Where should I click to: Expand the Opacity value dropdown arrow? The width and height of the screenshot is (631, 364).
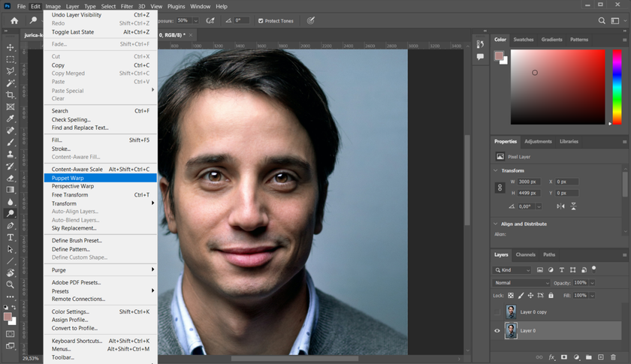click(590, 283)
